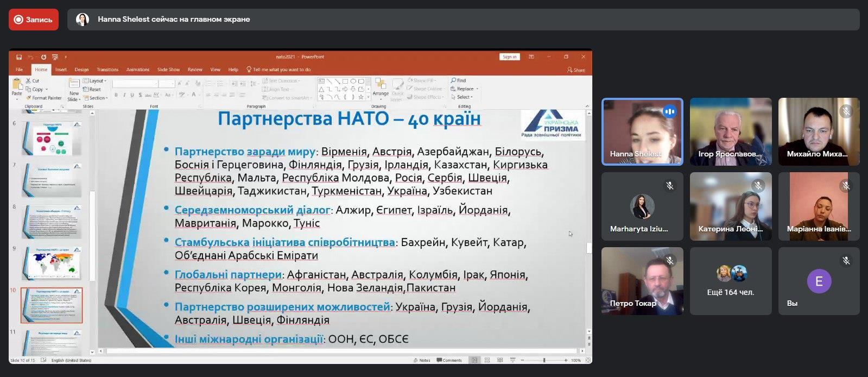
Task: Collapse the ribbon with the chevron
Action: 588,105
